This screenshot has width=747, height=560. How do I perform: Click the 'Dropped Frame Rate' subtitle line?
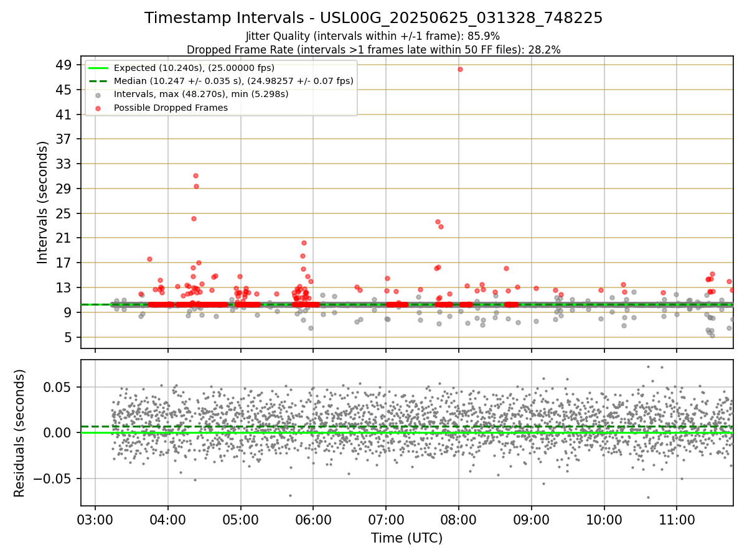[374, 50]
